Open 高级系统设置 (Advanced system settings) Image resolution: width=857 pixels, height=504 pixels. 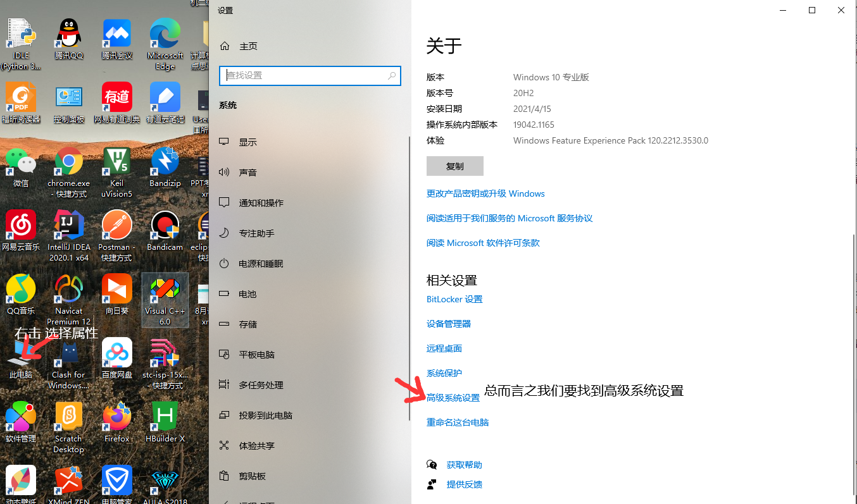pos(453,398)
